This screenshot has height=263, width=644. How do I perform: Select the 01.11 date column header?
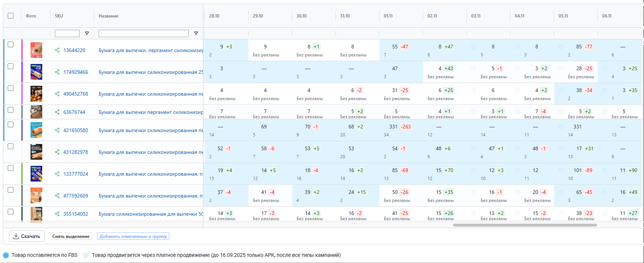388,16
